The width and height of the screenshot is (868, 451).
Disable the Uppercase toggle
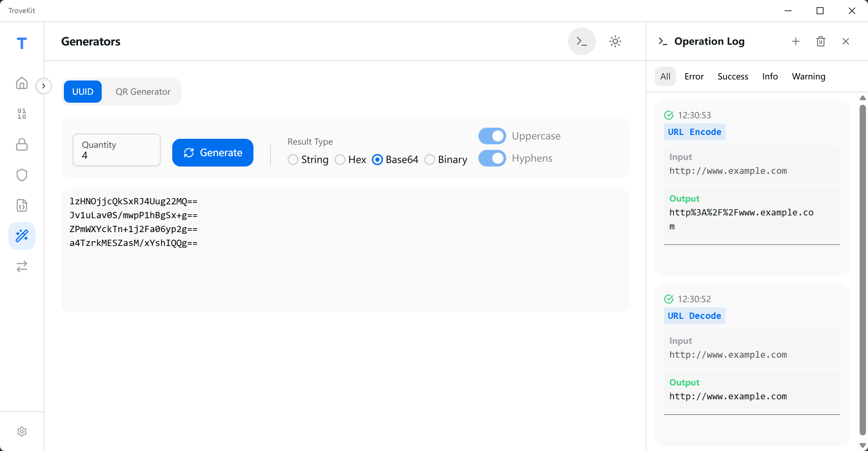[x=492, y=136]
